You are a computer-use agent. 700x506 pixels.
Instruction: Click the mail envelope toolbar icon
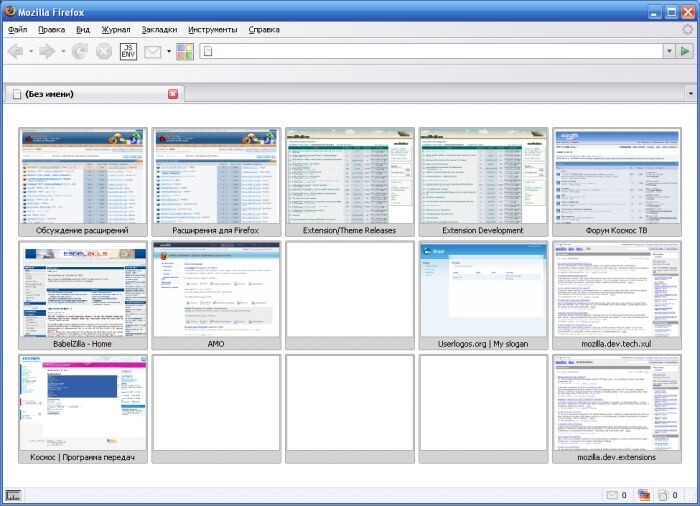point(152,52)
